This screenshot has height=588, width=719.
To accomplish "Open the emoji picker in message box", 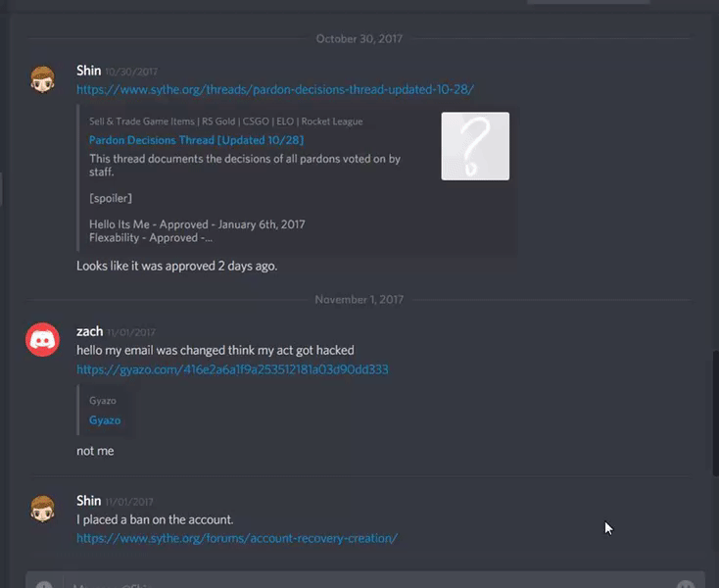I will [686, 584].
